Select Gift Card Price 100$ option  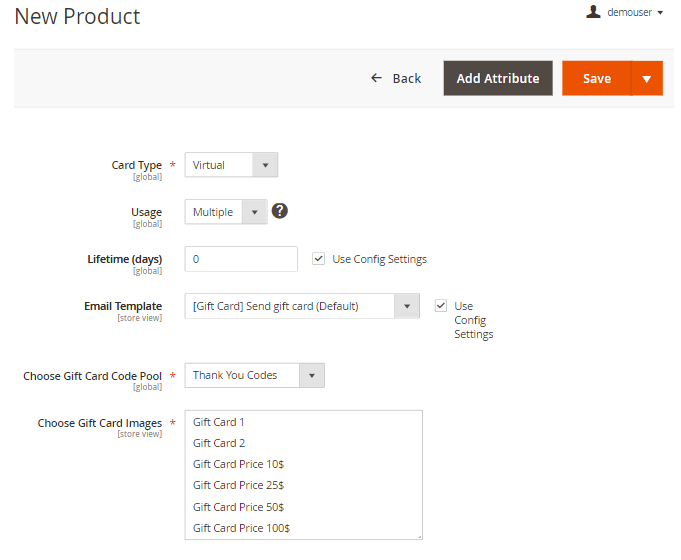pos(241,528)
